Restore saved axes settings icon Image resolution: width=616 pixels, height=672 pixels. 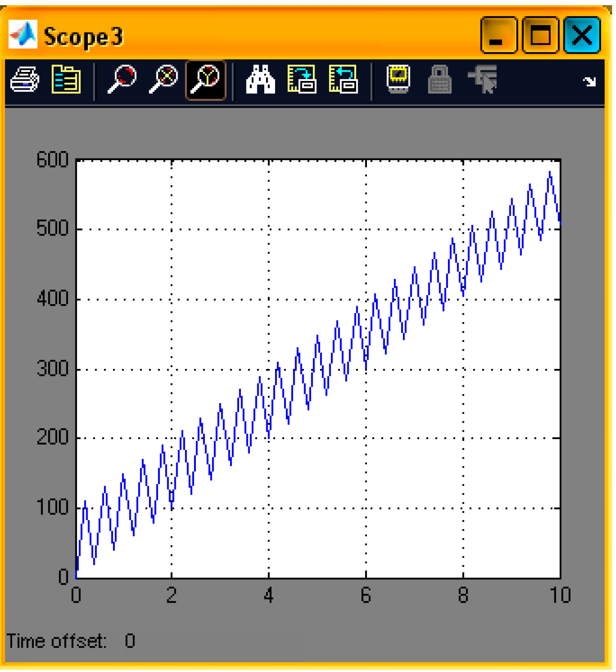[x=343, y=80]
